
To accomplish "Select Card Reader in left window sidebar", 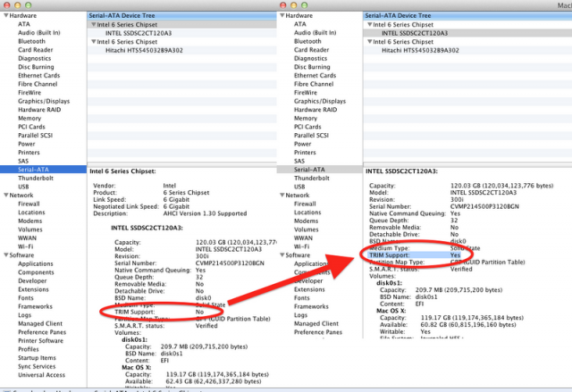I will pos(36,49).
